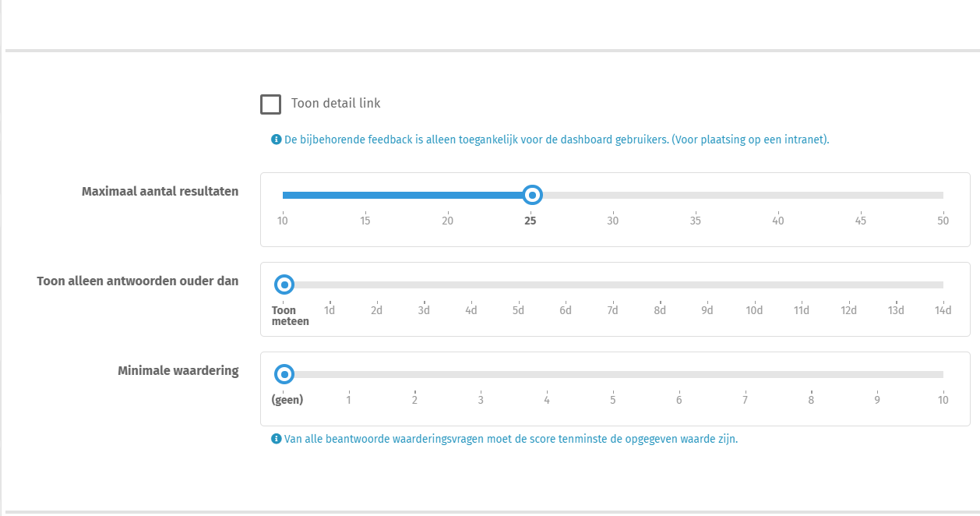Click the Toon meteen slider handle
This screenshot has width=980, height=516.
(284, 285)
